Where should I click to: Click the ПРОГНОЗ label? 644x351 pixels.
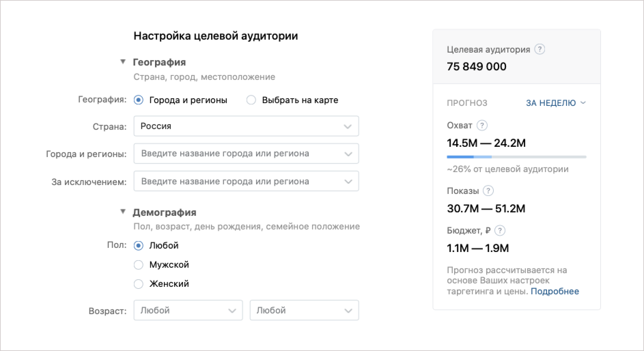(x=467, y=103)
